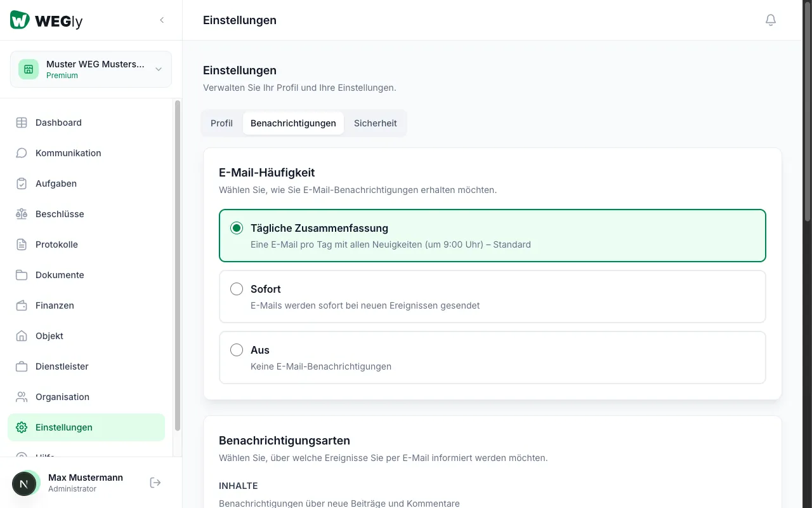
Task: Click the Max Mustermann user avatar
Action: (x=24, y=483)
